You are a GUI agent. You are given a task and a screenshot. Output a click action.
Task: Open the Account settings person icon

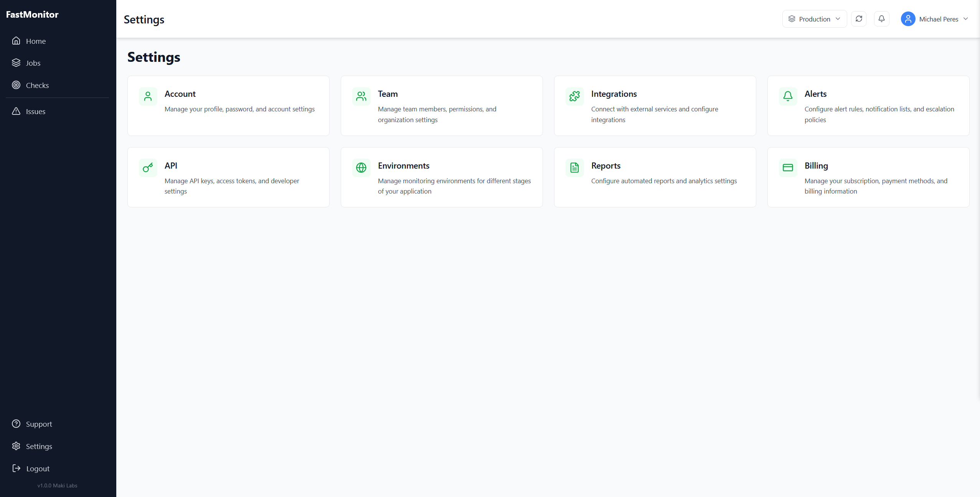[148, 96]
